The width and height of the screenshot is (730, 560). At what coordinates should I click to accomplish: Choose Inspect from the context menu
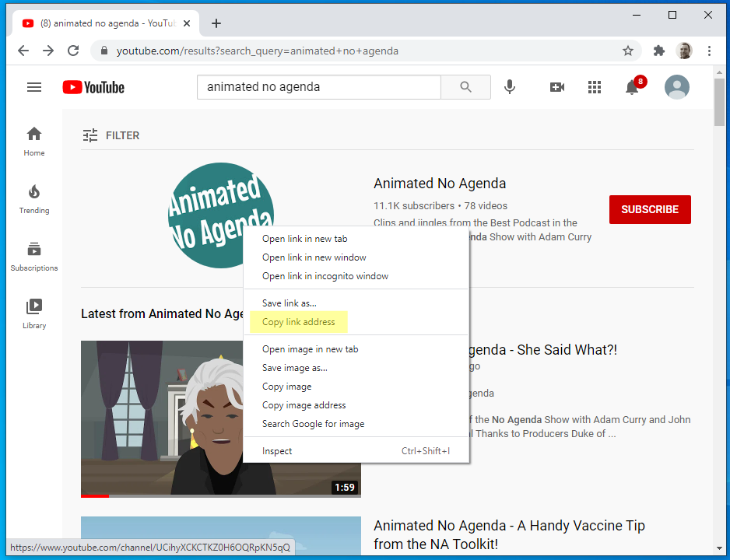[x=356, y=450]
